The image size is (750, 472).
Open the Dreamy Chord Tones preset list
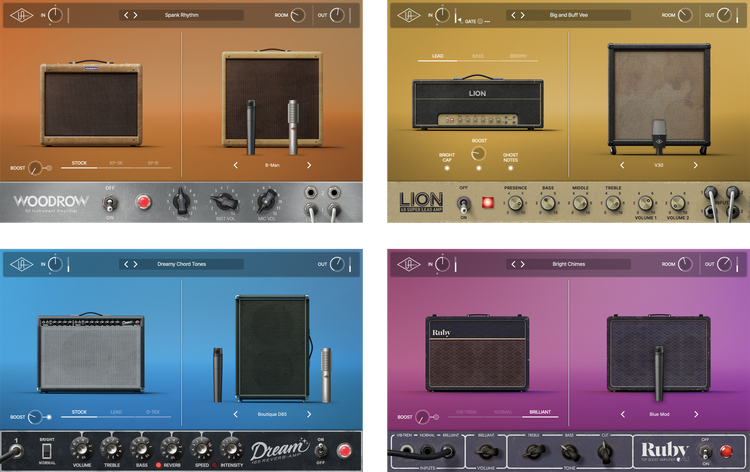pos(181,265)
